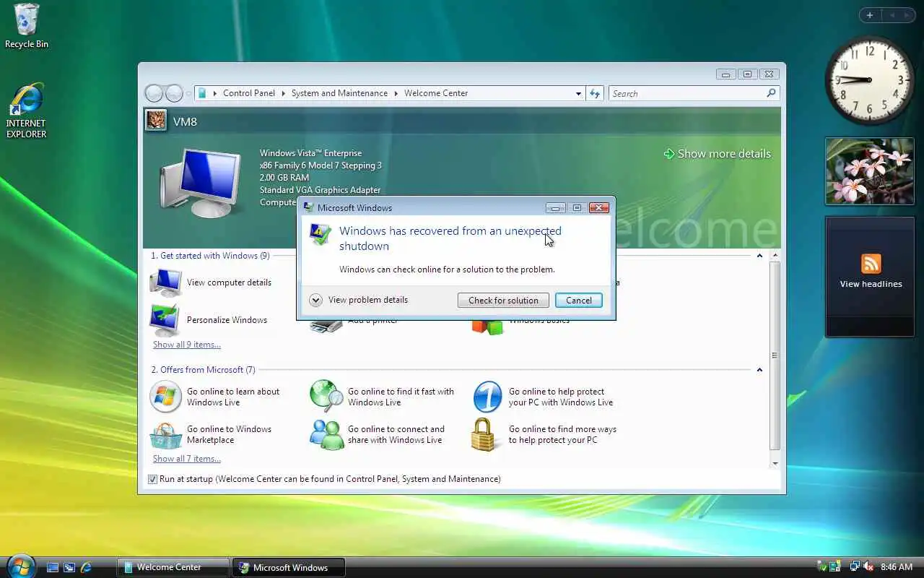This screenshot has height=578, width=924.
Task: Click the Show all 7 items link
Action: pos(186,459)
